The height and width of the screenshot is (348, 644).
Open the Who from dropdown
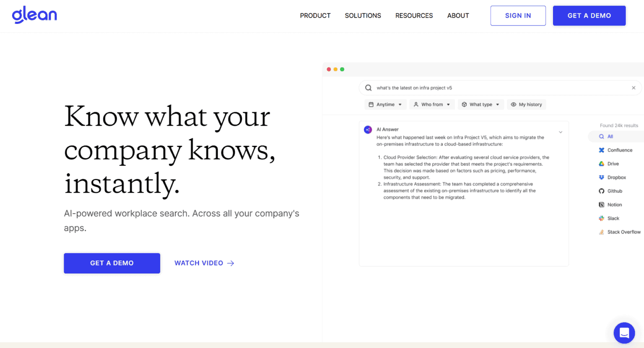point(432,105)
